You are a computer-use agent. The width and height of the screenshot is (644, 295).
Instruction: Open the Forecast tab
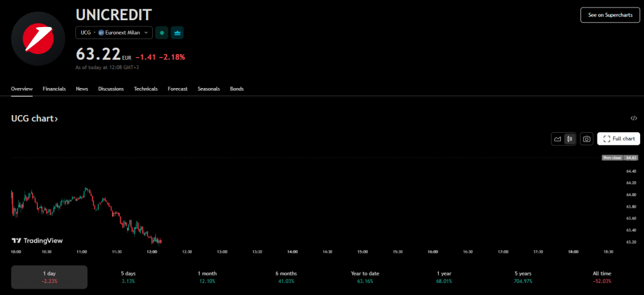tap(177, 89)
